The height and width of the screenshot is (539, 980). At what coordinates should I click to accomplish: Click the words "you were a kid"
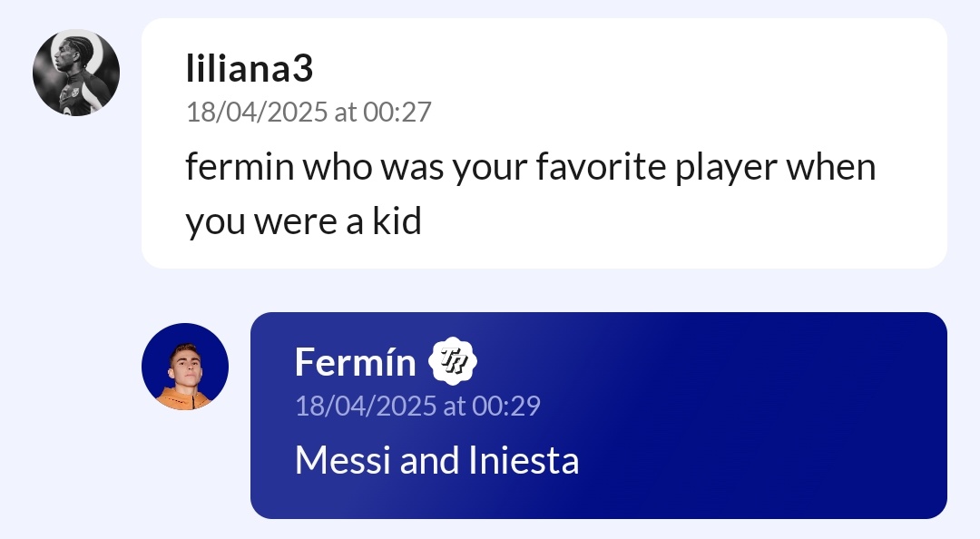(304, 222)
